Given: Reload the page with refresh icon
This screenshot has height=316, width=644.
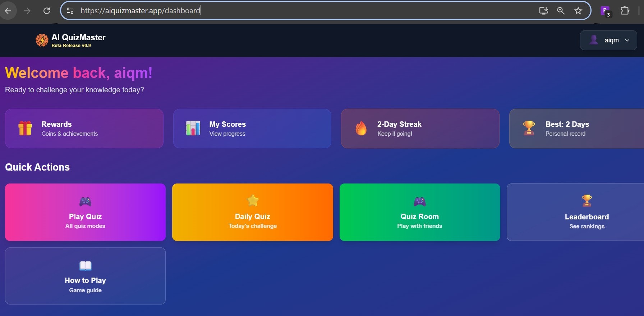Looking at the screenshot, I should tap(47, 11).
